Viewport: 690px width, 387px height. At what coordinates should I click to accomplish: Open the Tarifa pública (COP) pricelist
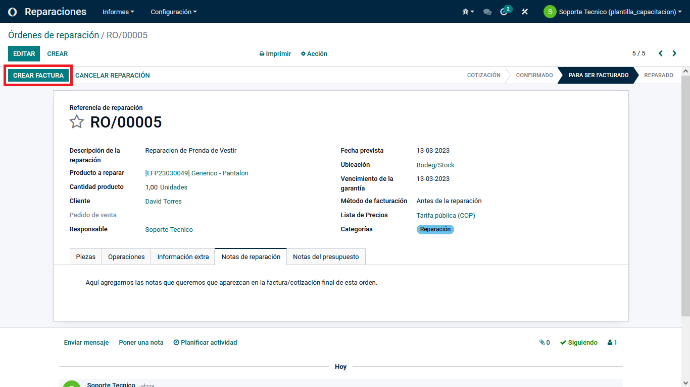446,215
